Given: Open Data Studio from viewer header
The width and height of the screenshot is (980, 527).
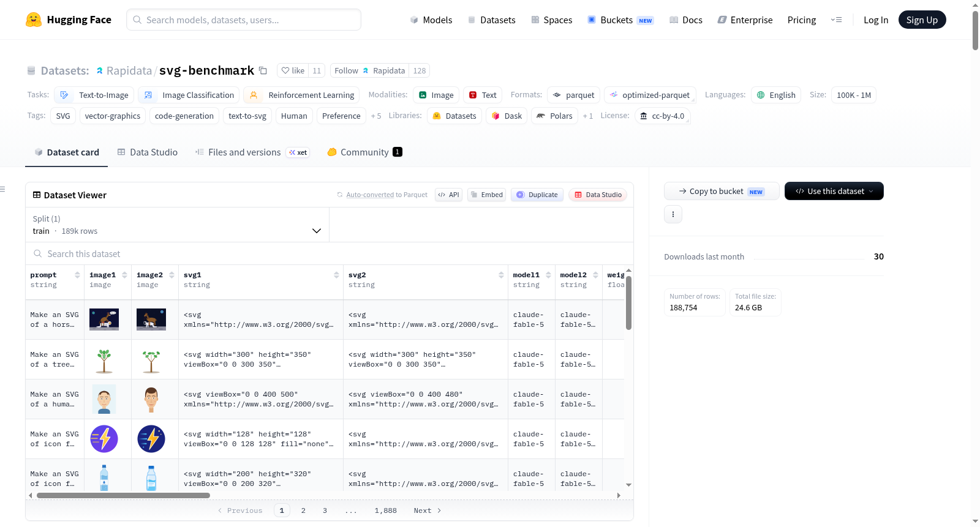Looking at the screenshot, I should (598, 195).
